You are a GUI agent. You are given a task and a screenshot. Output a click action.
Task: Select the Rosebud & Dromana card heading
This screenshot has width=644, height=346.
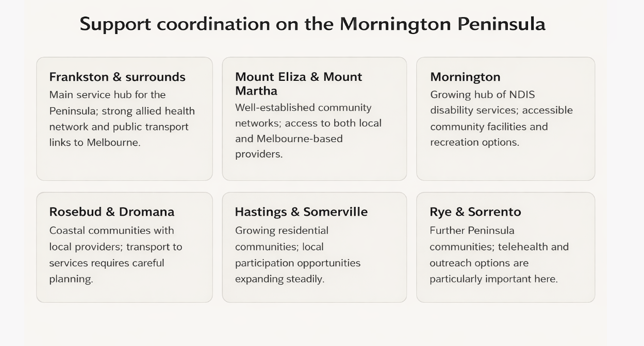(x=111, y=212)
